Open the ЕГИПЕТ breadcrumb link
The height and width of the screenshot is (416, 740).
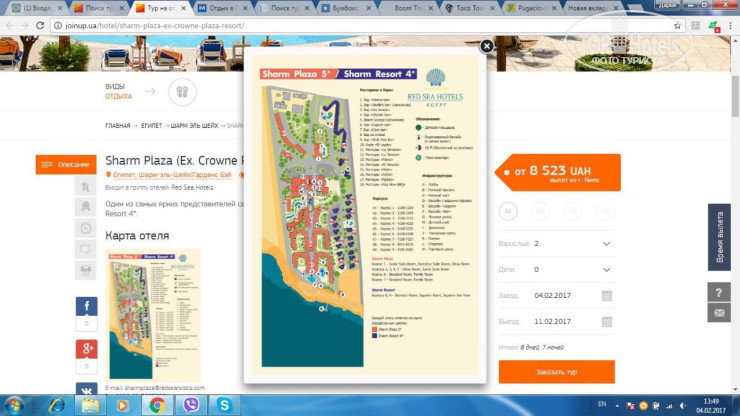click(152, 126)
